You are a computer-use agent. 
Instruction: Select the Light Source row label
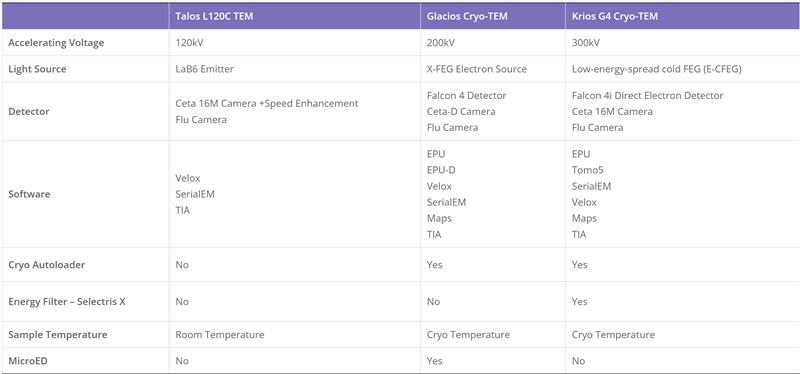point(37,69)
